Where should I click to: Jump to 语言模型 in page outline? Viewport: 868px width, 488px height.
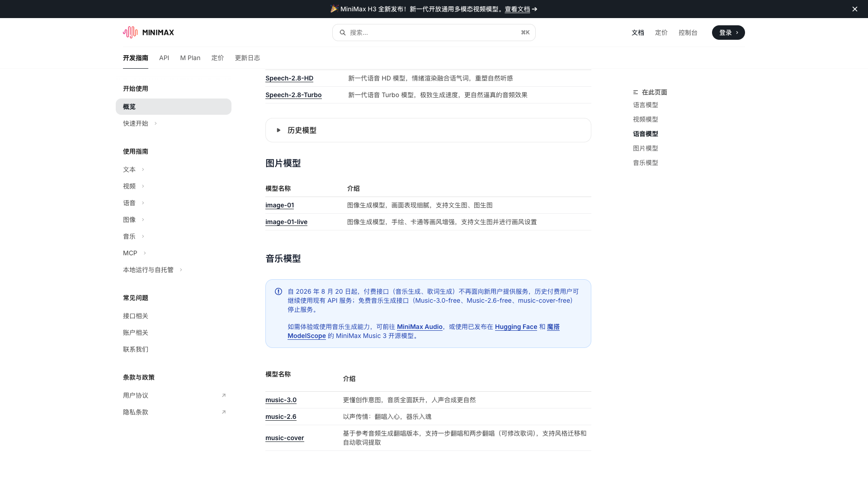coord(646,105)
